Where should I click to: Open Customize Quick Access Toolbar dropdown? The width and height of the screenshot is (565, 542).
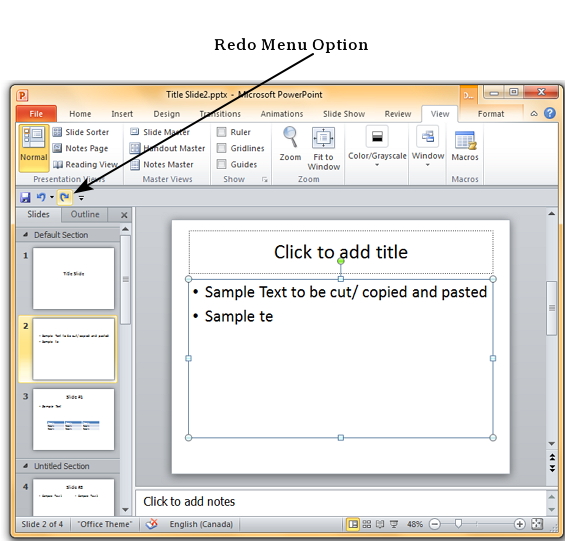tap(81, 198)
